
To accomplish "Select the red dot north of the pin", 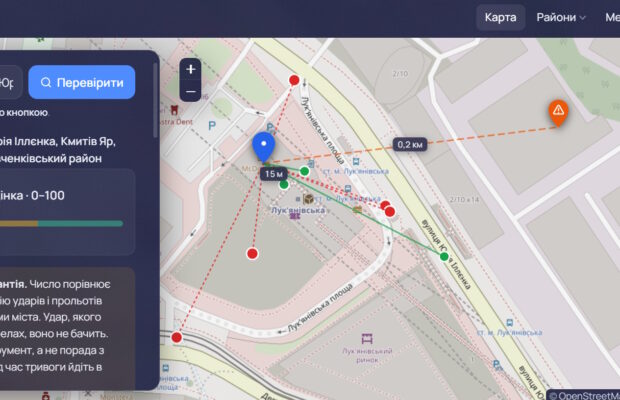I will tap(294, 80).
